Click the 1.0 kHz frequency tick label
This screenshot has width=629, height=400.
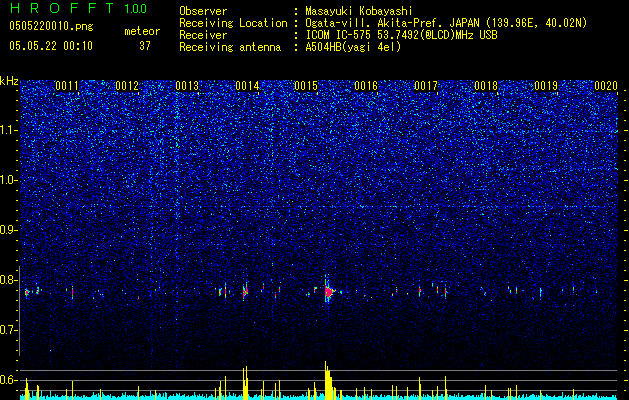9,180
